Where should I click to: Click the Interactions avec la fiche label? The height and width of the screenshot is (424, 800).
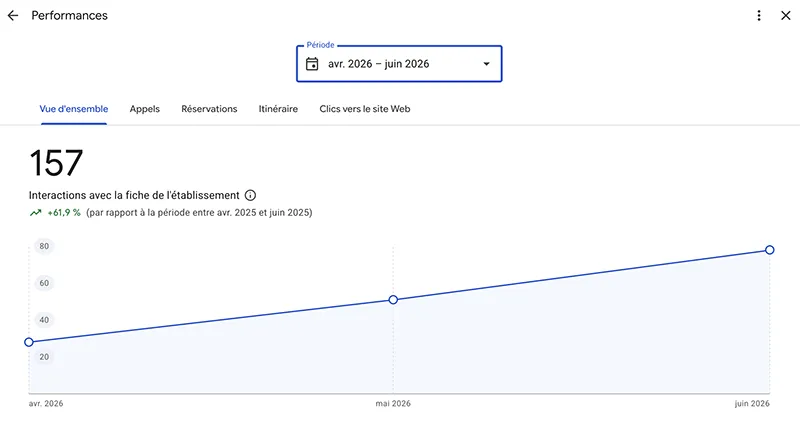click(134, 195)
